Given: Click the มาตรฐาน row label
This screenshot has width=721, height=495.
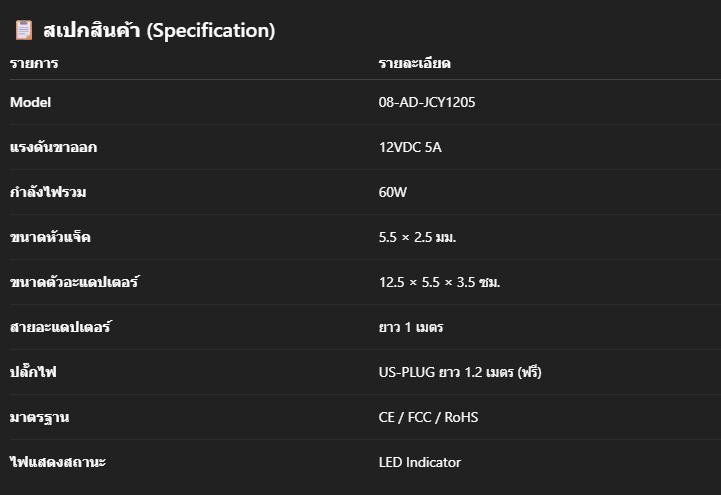Looking at the screenshot, I should 40,418.
